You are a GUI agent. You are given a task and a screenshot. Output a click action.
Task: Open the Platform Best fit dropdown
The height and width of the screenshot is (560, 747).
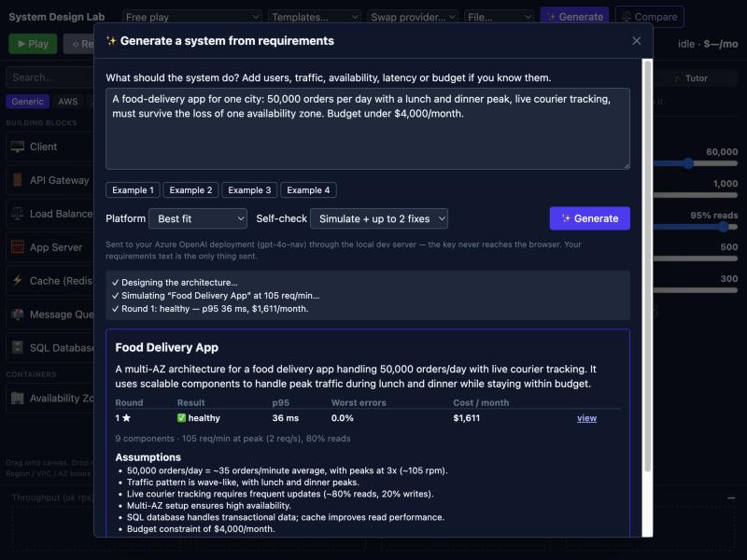[x=198, y=218]
